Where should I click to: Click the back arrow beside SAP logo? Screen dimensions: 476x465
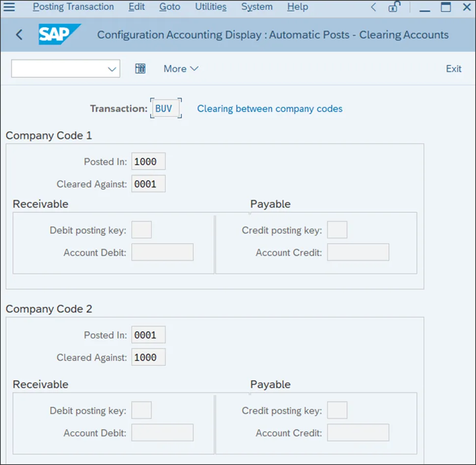tap(19, 35)
